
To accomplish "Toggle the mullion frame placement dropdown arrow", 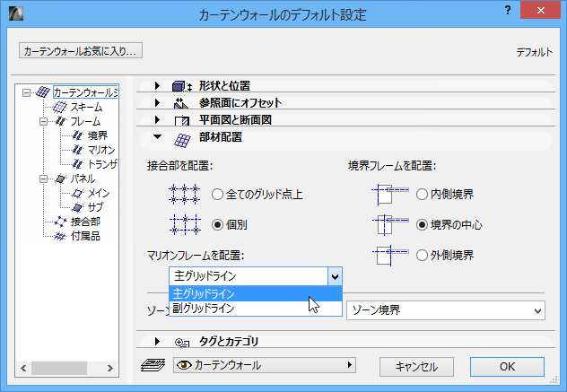I will [335, 276].
